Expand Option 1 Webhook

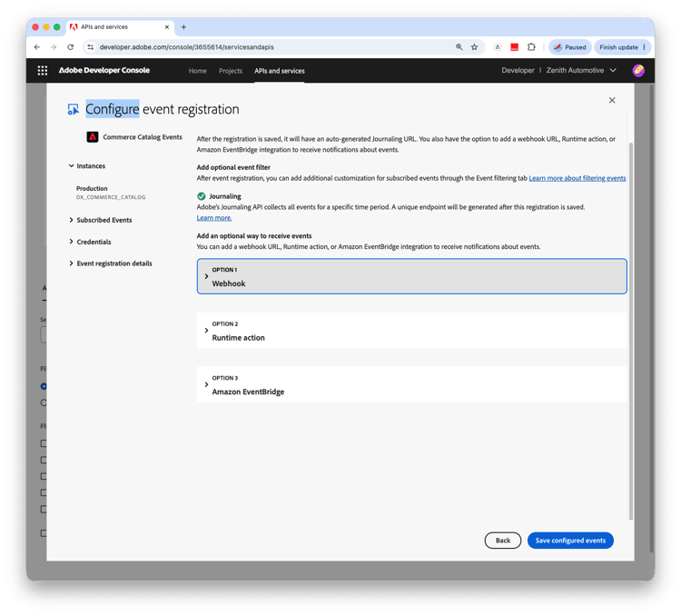(x=411, y=276)
